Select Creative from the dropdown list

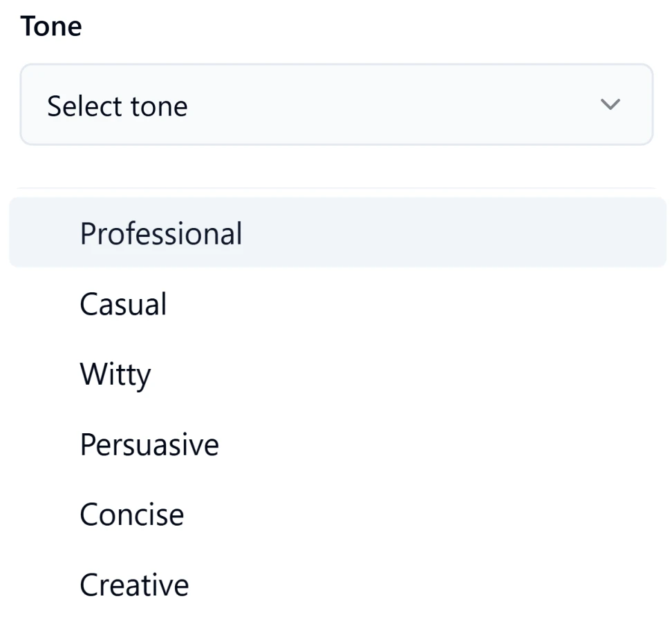(x=134, y=584)
